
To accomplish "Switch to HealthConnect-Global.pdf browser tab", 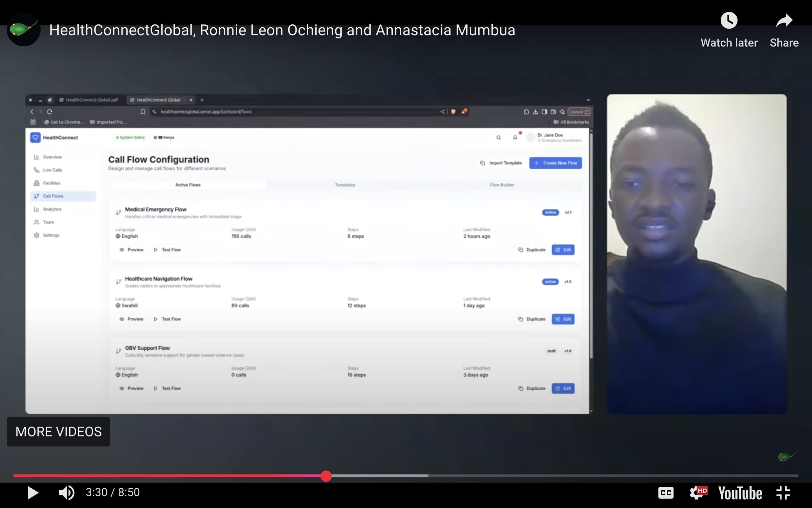I will (89, 100).
